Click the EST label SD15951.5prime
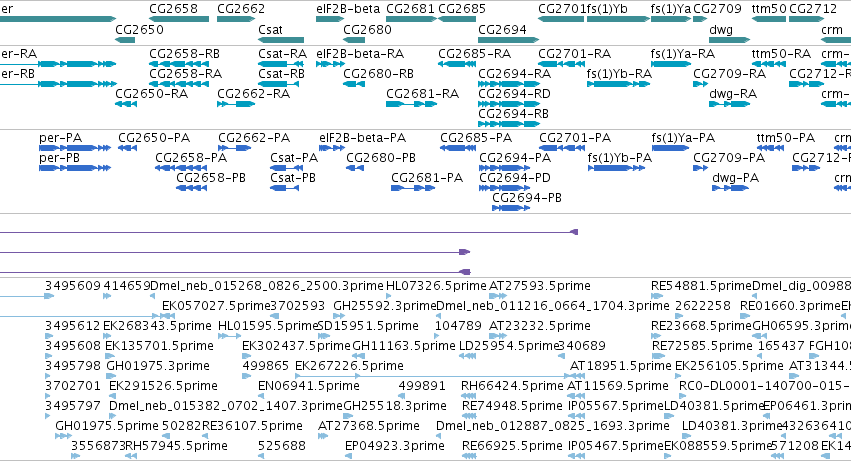This screenshot has width=851, height=461. pyautogui.click(x=367, y=326)
